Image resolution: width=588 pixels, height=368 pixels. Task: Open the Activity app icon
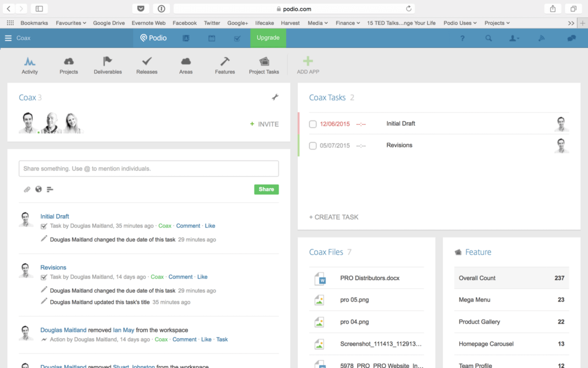point(30,62)
